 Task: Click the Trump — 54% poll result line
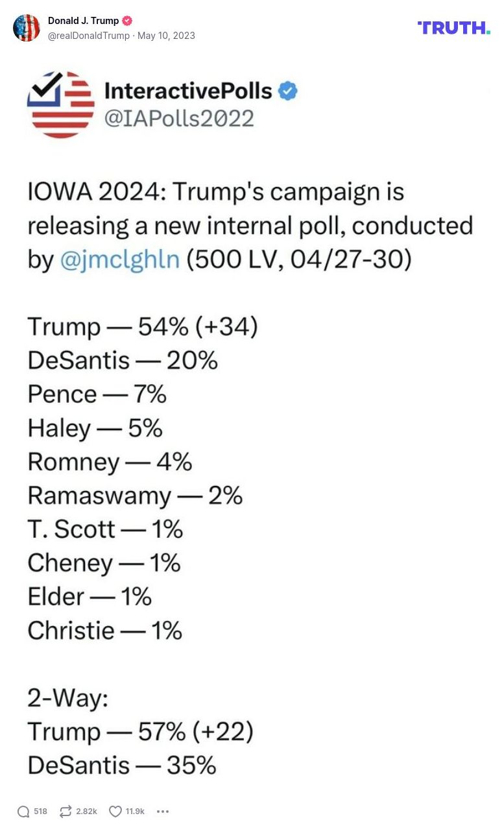tap(141, 326)
